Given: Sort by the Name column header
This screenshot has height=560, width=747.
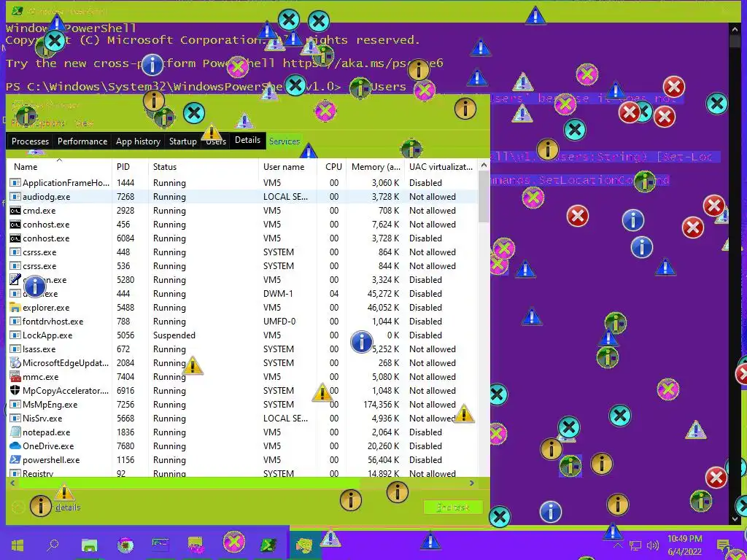Looking at the screenshot, I should tap(59, 167).
